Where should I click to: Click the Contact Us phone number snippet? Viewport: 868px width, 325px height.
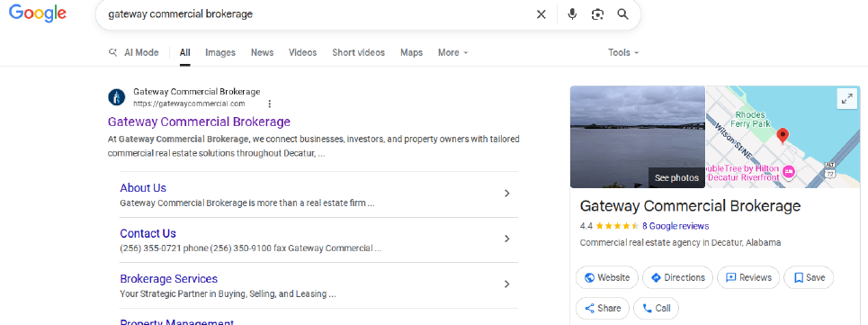tap(251, 248)
